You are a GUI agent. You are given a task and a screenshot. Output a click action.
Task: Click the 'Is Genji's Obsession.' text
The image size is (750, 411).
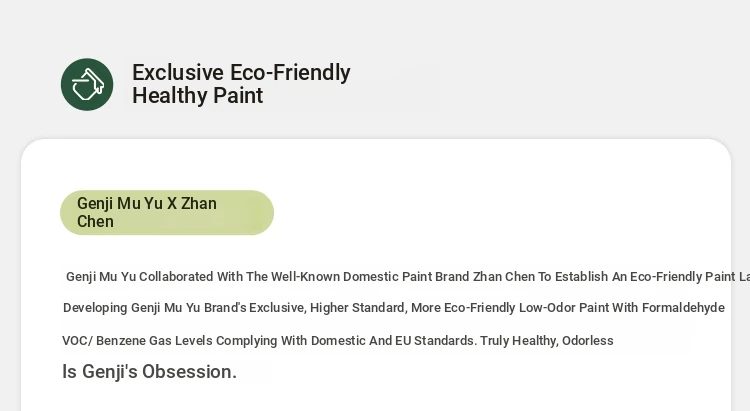coord(149,372)
